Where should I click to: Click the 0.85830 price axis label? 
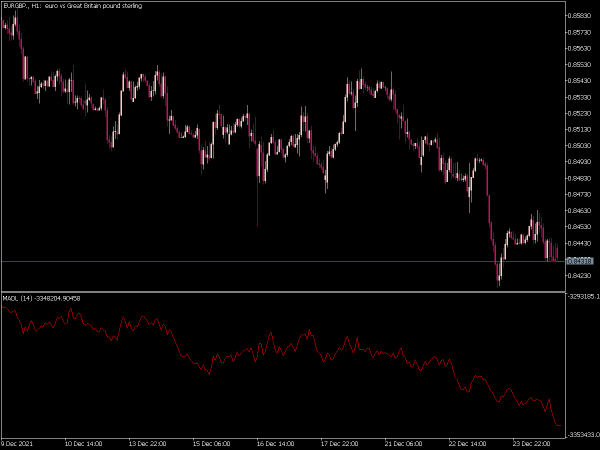(580, 16)
